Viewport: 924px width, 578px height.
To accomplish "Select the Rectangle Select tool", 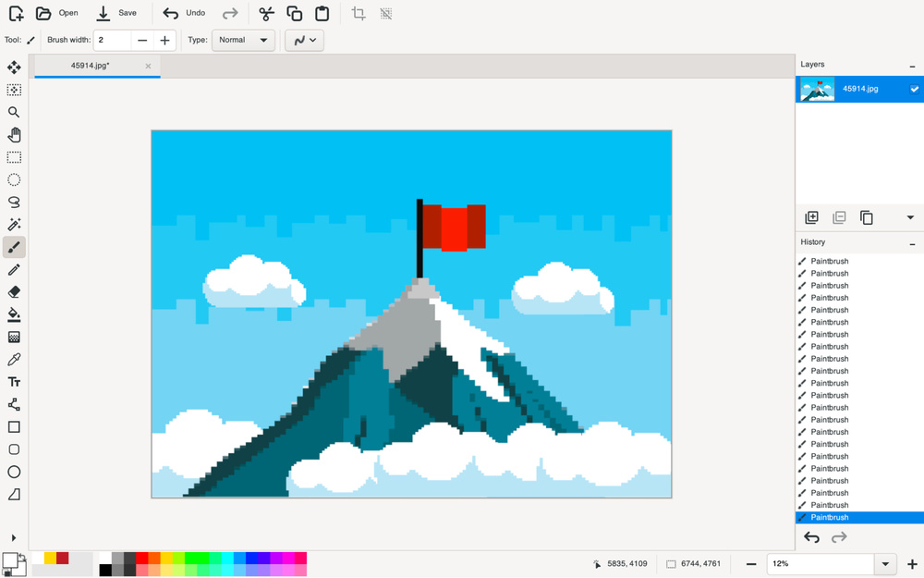I will tap(14, 157).
